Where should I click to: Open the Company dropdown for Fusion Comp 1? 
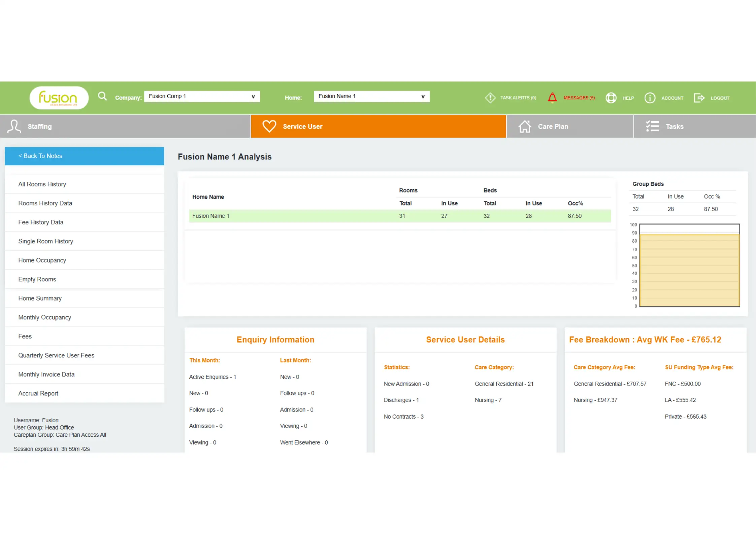pos(201,96)
